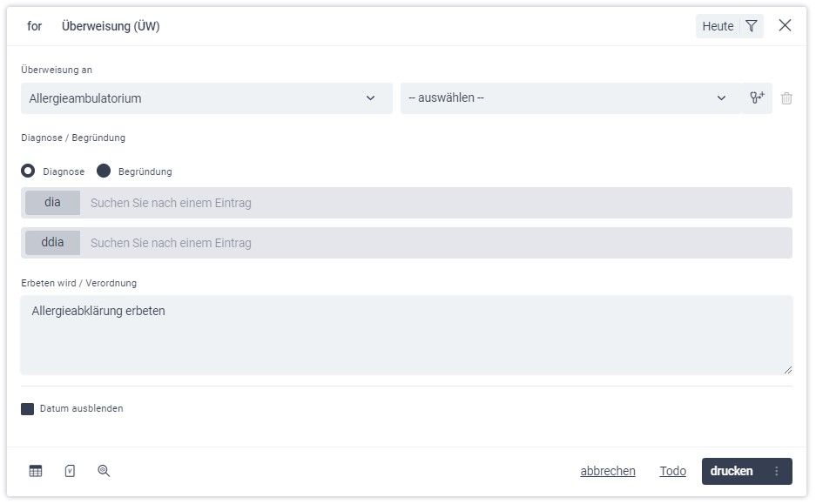This screenshot has height=504, width=816.
Task: Open the table grid icon in footer
Action: coord(36,471)
